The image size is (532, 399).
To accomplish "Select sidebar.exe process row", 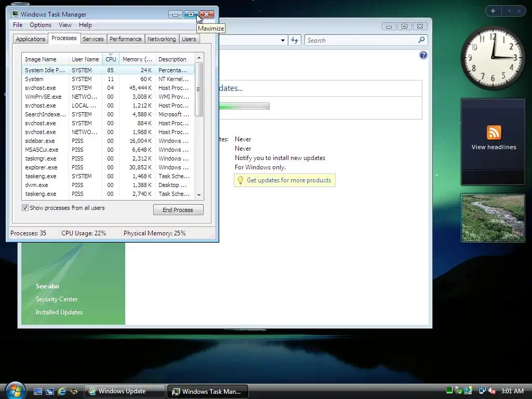I will tap(108, 141).
